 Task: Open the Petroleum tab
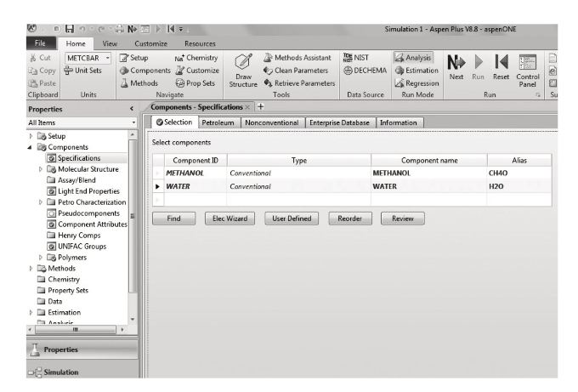tap(218, 122)
